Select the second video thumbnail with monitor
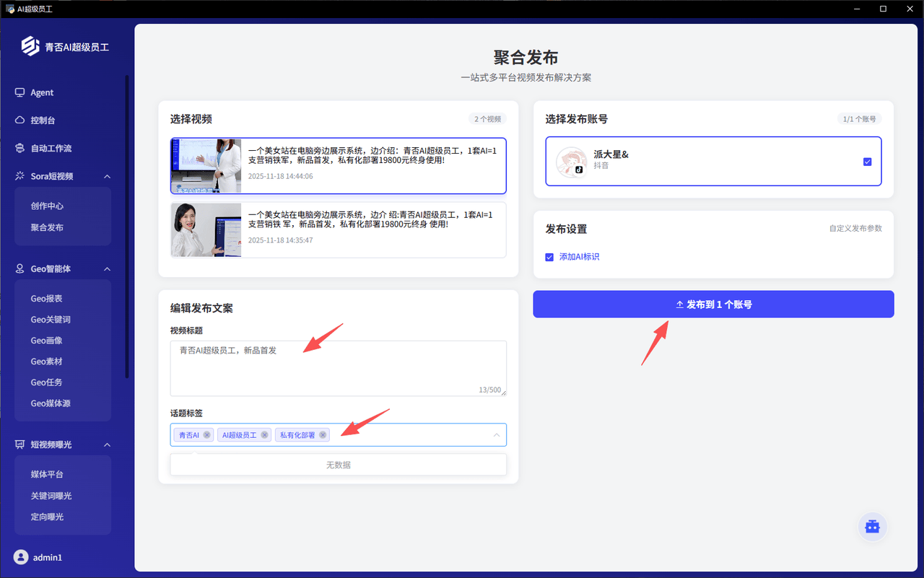924x578 pixels. [x=206, y=230]
